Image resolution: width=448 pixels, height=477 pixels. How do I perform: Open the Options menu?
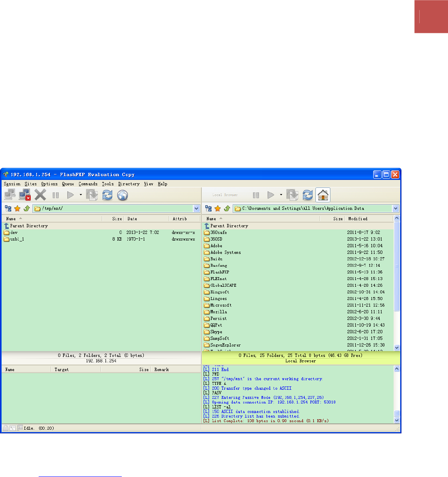[x=49, y=184]
